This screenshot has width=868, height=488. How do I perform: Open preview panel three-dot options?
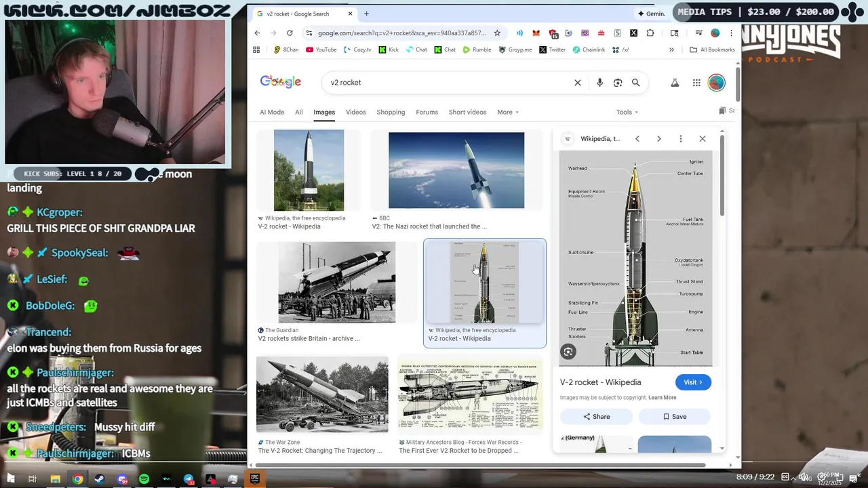click(x=681, y=138)
